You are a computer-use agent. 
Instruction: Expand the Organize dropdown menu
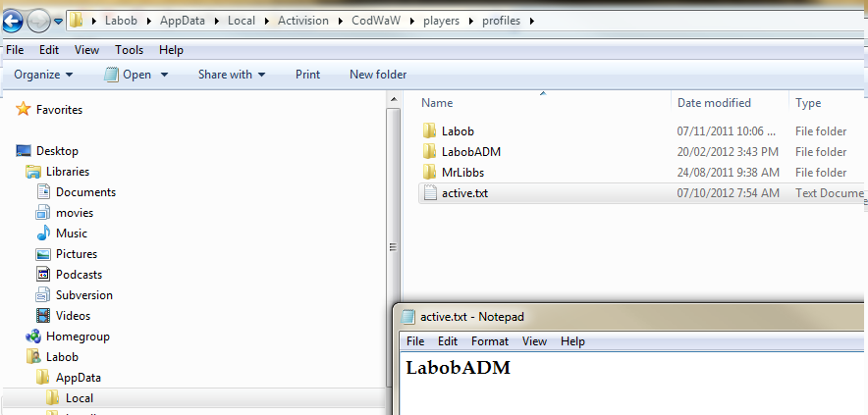43,75
